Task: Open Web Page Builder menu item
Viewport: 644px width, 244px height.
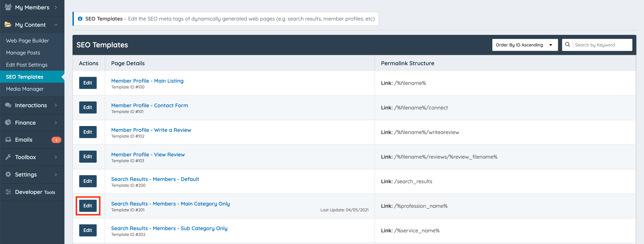Action: 28,40
